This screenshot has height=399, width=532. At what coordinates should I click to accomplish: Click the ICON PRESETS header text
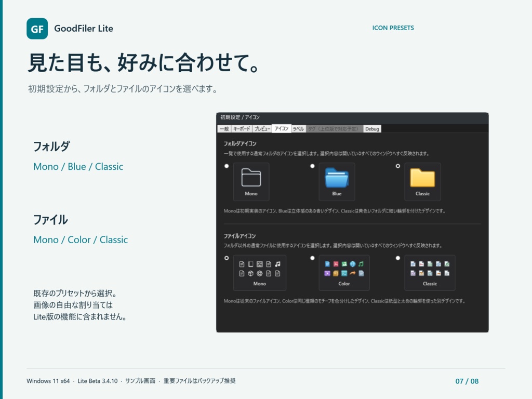coord(393,28)
